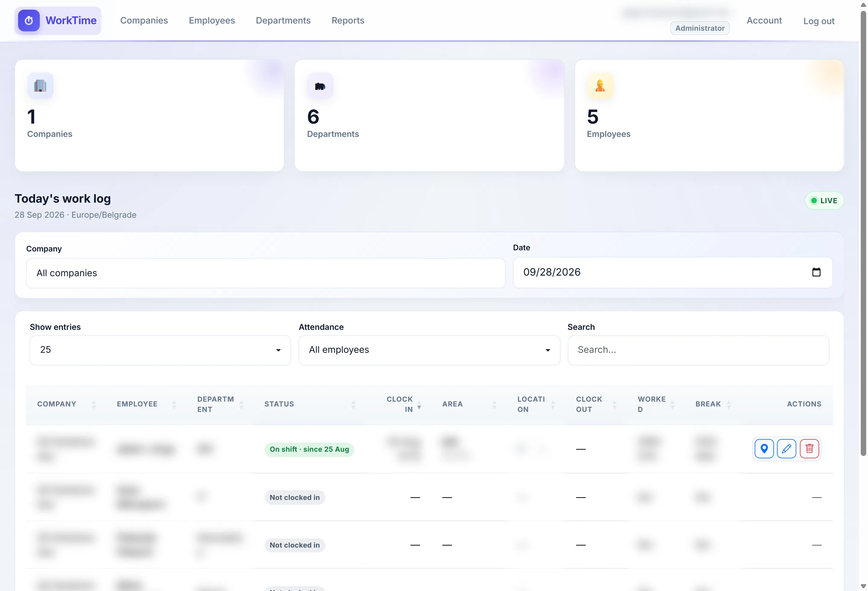Image resolution: width=868 pixels, height=591 pixels.
Task: Sort table by Department column
Action: [x=241, y=404]
